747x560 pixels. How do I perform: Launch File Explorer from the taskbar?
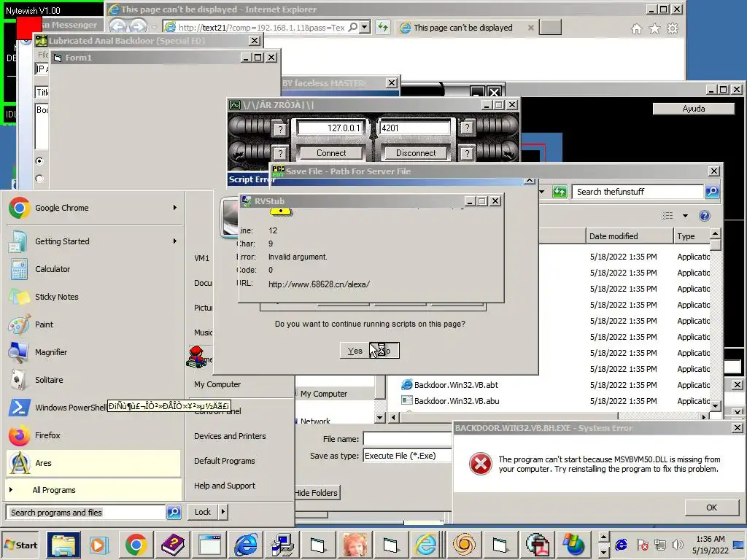pyautogui.click(x=63, y=544)
